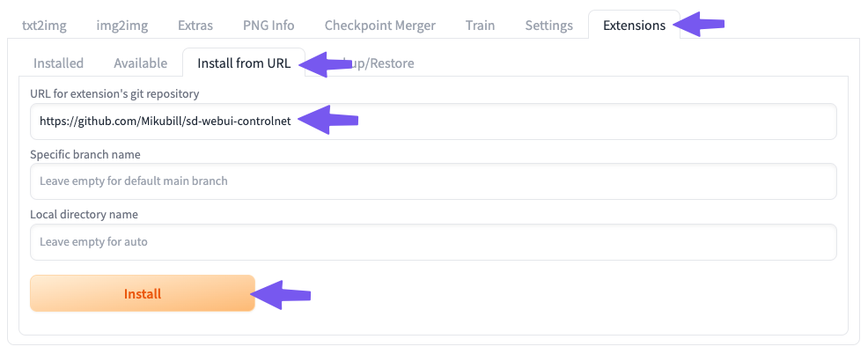Select the Extensions tab
Viewport: 868px width, 354px height.
pyautogui.click(x=634, y=26)
